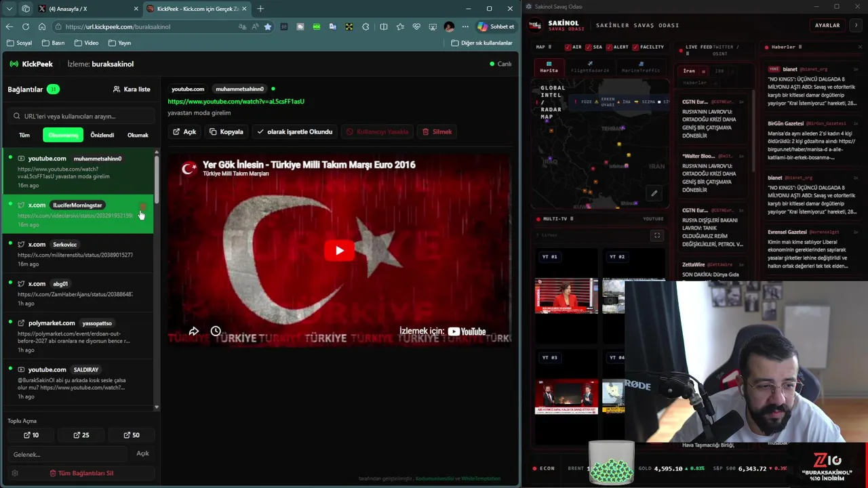Play the Yer Gök İnlesin YouTube video
Screen dimensions: 868x488
pos(339,251)
